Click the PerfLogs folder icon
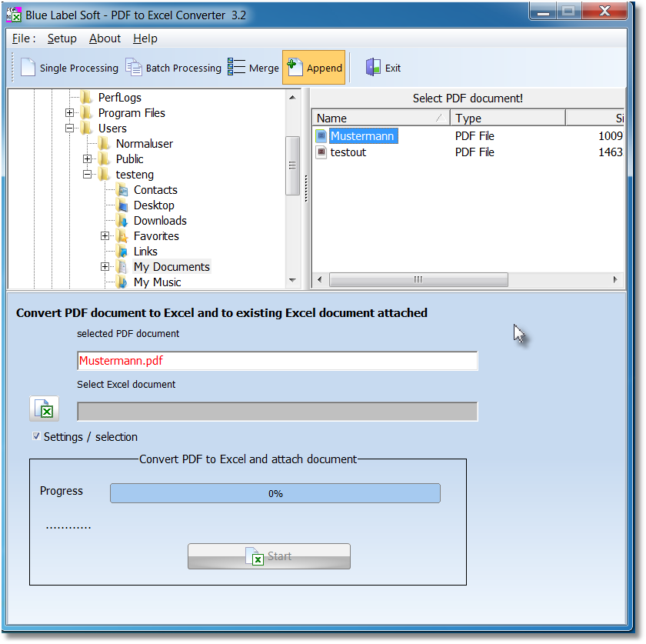 [86, 97]
